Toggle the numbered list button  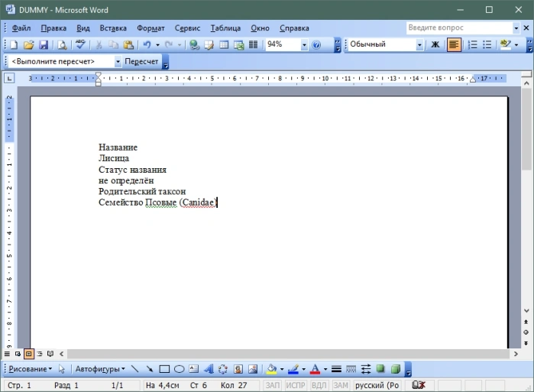473,44
